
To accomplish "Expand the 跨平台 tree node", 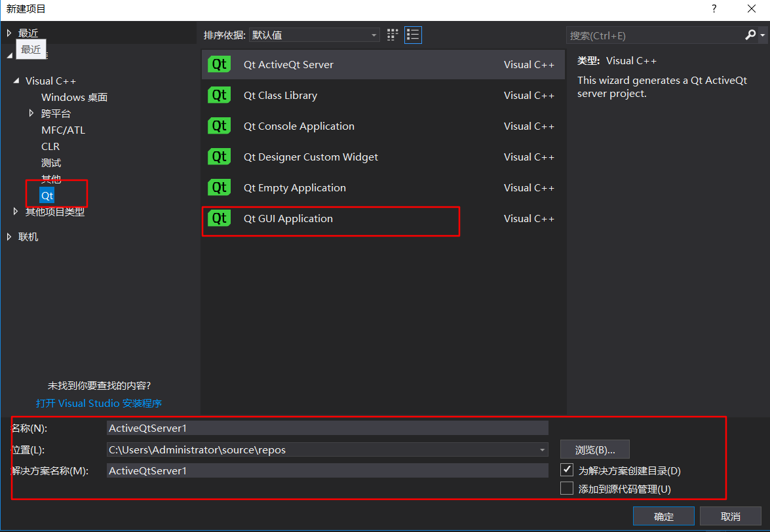I will [31, 113].
